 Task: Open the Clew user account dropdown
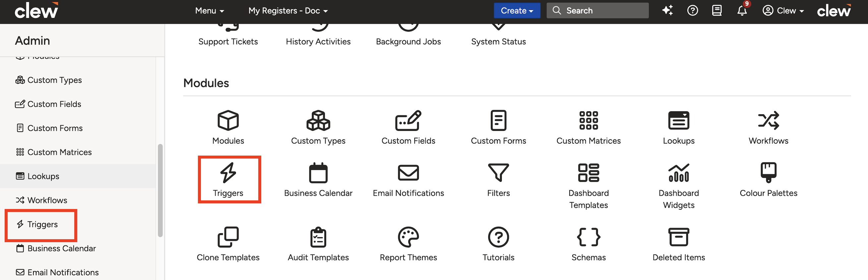point(783,11)
